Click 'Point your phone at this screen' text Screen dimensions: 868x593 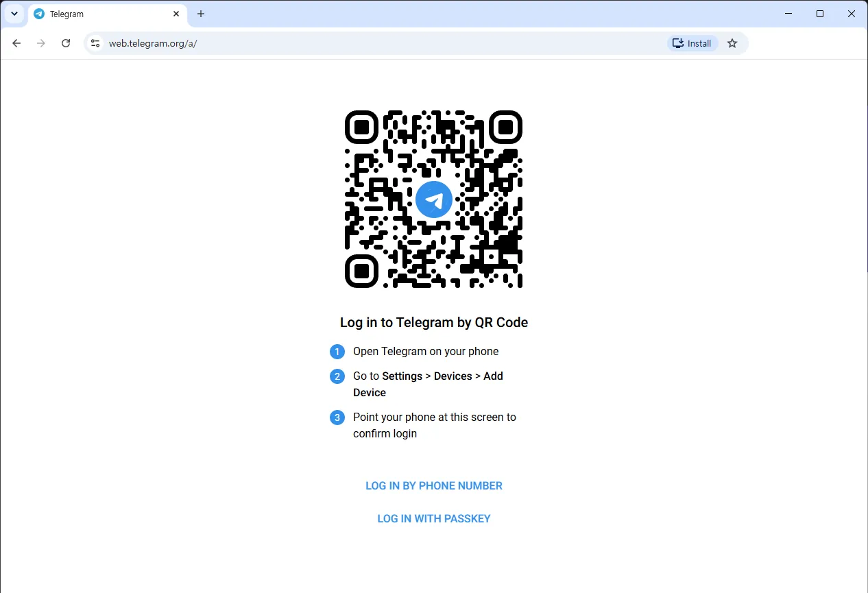435,425
